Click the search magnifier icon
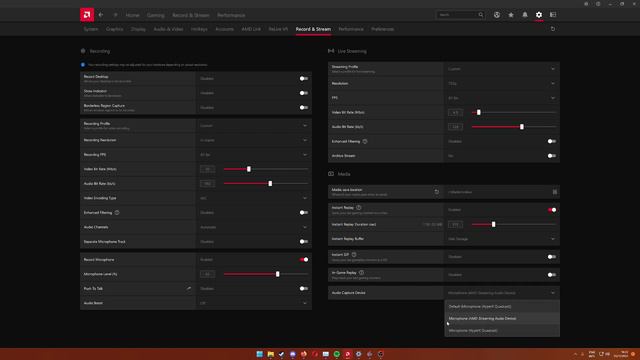Viewport: 640px width, 360px height. pyautogui.click(x=481, y=15)
